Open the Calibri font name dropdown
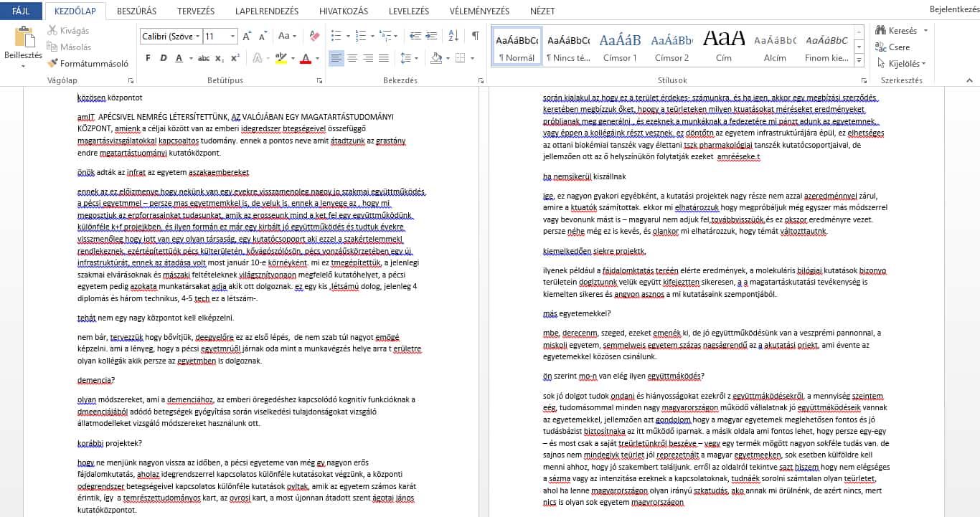Viewport: 980px width, 517px height. [x=170, y=36]
